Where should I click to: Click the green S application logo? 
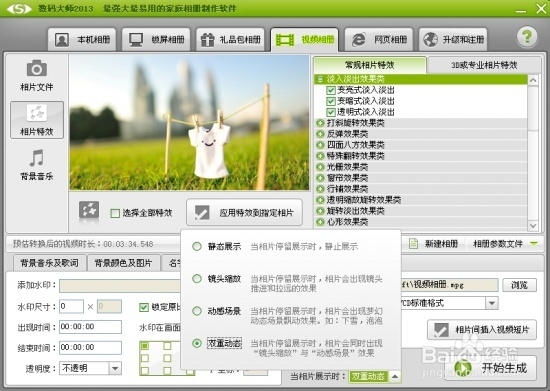pos(19,8)
